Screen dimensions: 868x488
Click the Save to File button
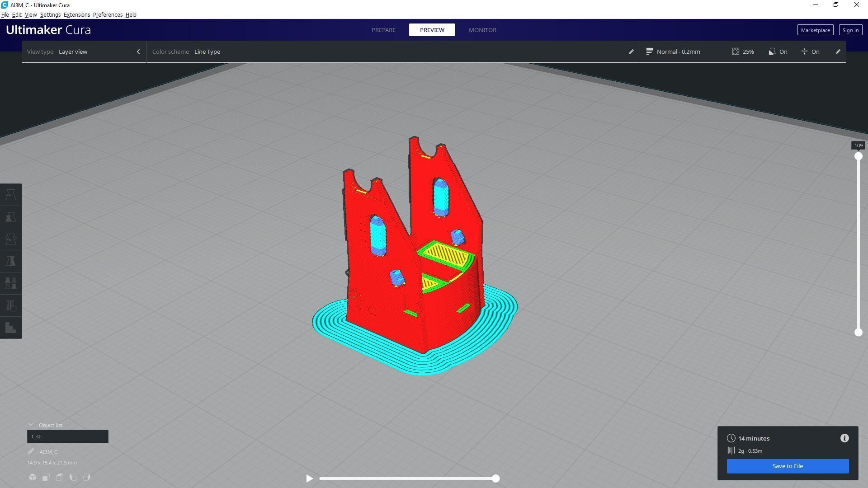(x=787, y=466)
